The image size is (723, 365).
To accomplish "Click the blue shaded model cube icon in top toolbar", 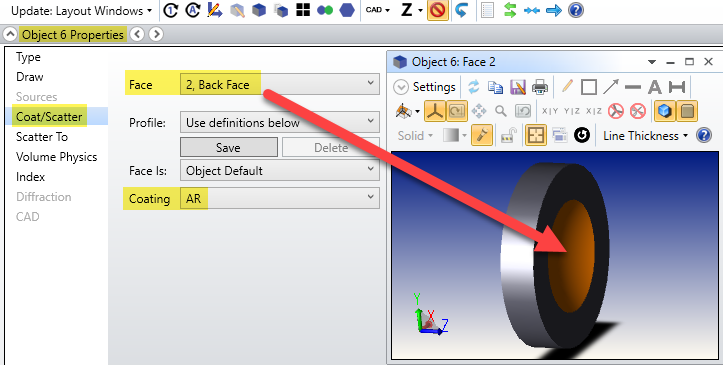I will (x=259, y=10).
